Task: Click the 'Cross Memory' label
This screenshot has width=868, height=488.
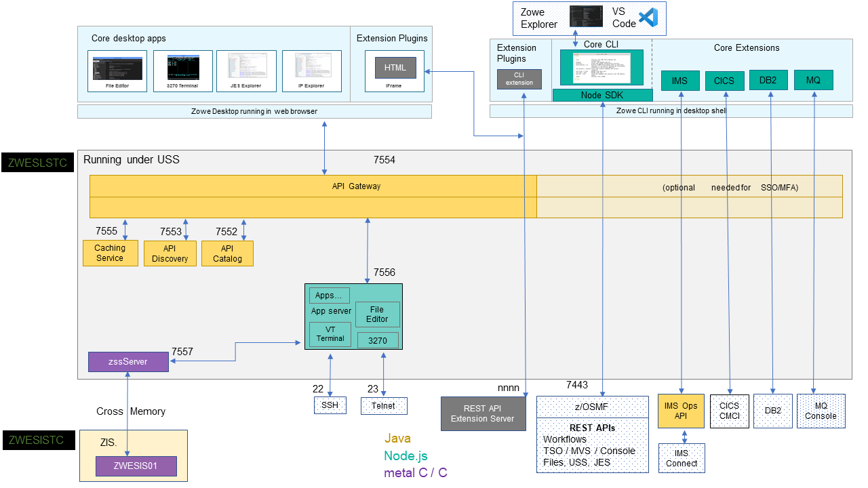Action: pyautogui.click(x=131, y=411)
